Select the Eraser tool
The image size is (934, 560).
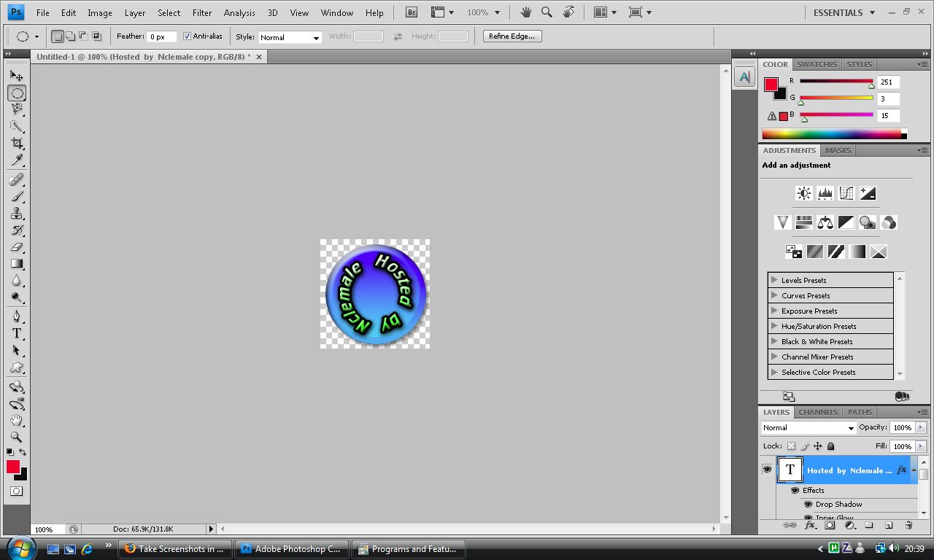(17, 247)
